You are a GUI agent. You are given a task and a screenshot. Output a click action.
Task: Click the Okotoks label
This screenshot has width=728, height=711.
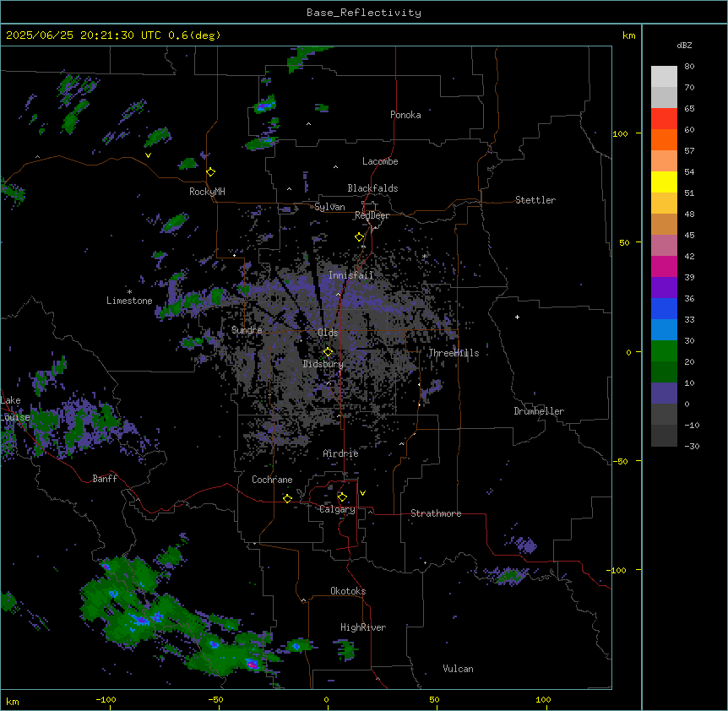(x=348, y=591)
